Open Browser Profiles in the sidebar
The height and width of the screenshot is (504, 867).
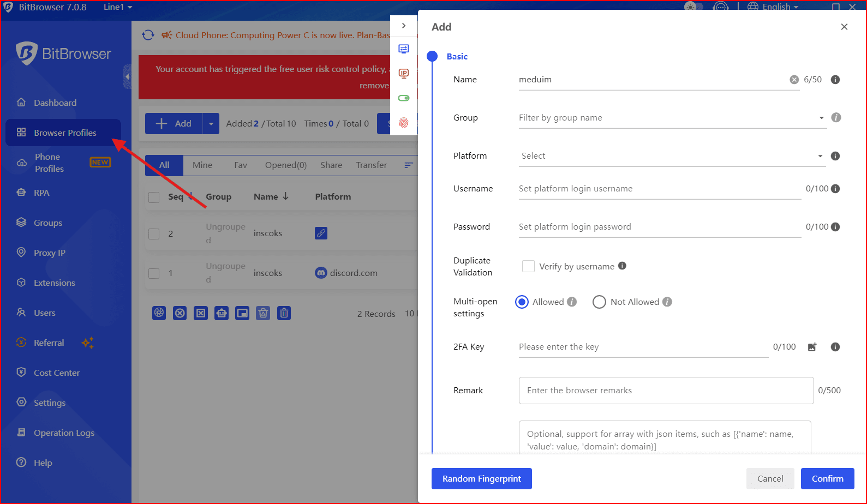(63, 133)
